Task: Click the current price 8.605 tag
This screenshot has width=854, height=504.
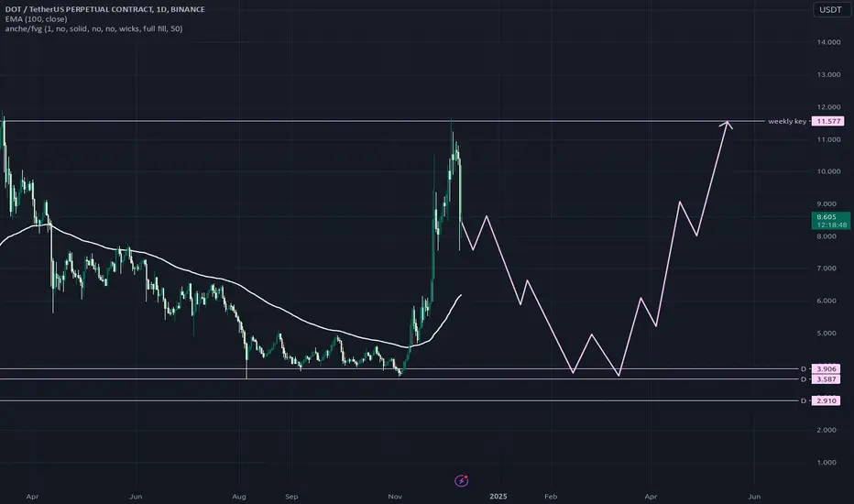Action: pos(830,221)
